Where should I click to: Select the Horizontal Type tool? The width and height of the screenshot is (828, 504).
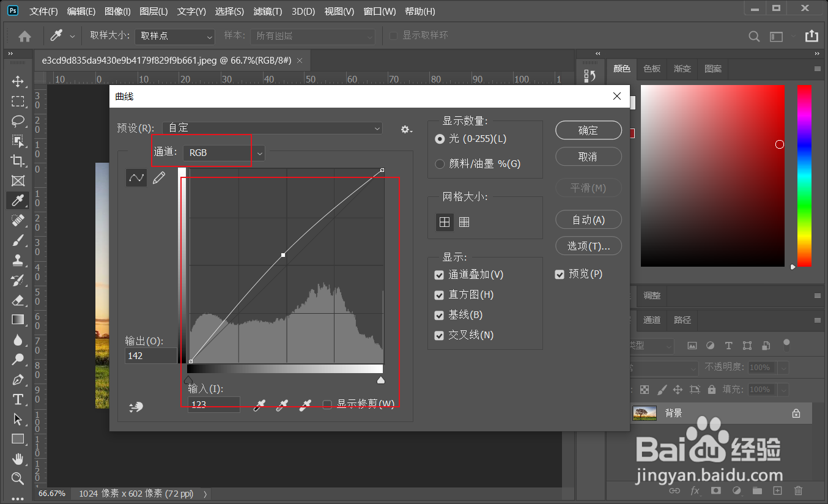(18, 399)
